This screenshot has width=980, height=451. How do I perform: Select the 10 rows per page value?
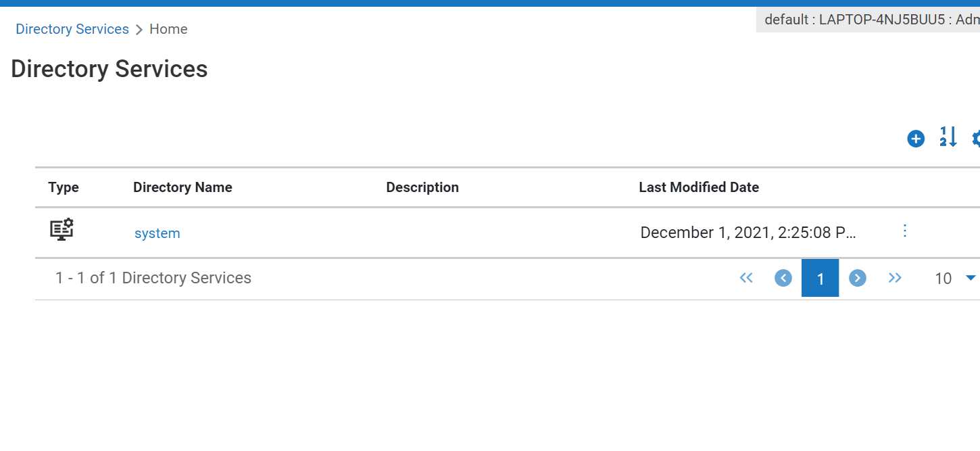pos(943,279)
